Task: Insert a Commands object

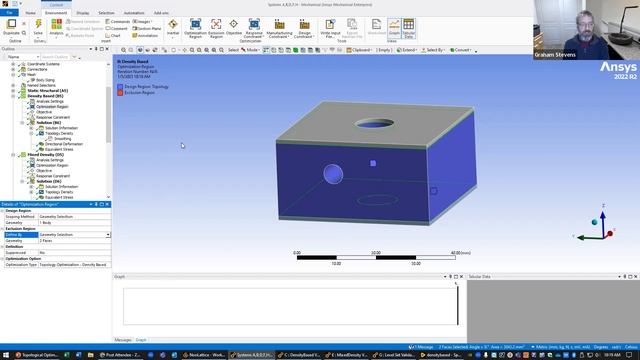Action: [118, 22]
